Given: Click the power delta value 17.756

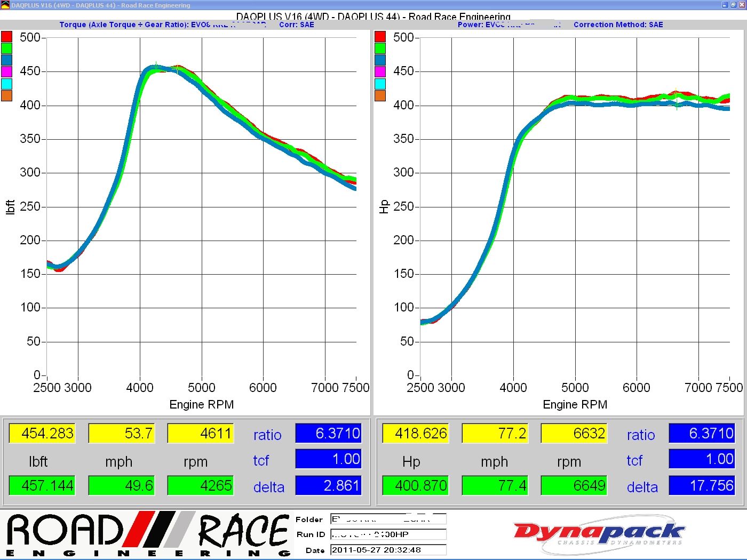Looking at the screenshot, I should click(x=702, y=485).
